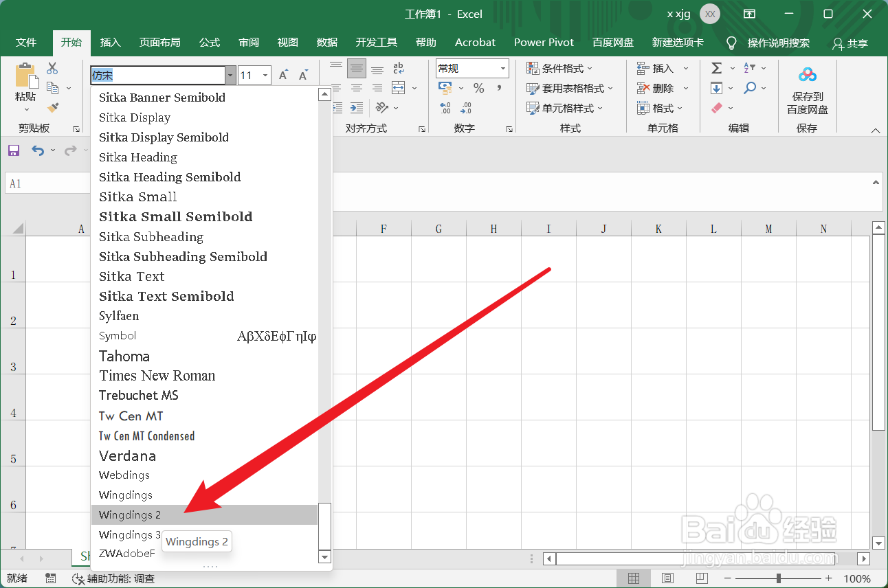Open the Paste options arrow under 粘贴
This screenshot has width=888, height=588.
(26, 109)
